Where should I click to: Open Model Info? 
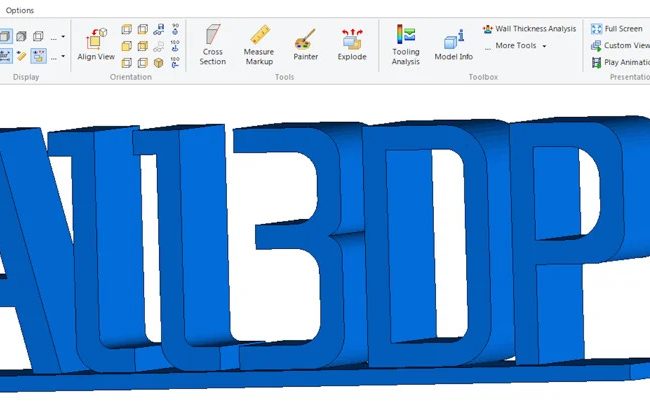click(x=453, y=45)
